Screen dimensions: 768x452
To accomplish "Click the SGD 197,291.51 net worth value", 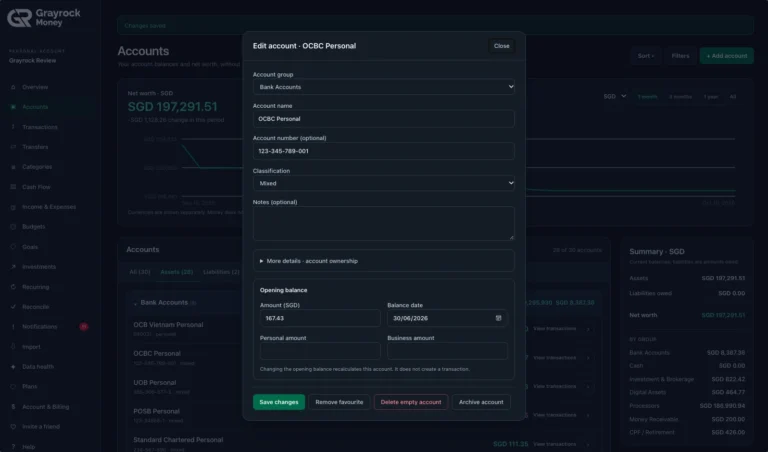I will (x=172, y=107).
